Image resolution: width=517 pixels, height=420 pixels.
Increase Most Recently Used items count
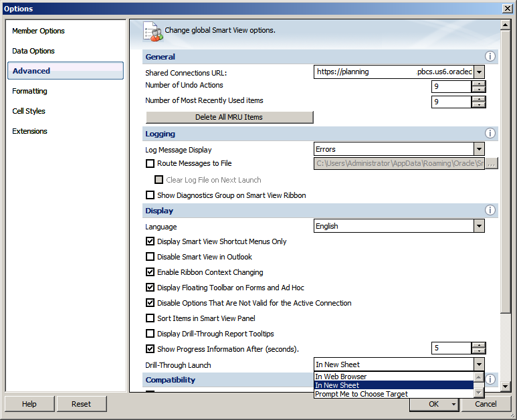(x=478, y=99)
